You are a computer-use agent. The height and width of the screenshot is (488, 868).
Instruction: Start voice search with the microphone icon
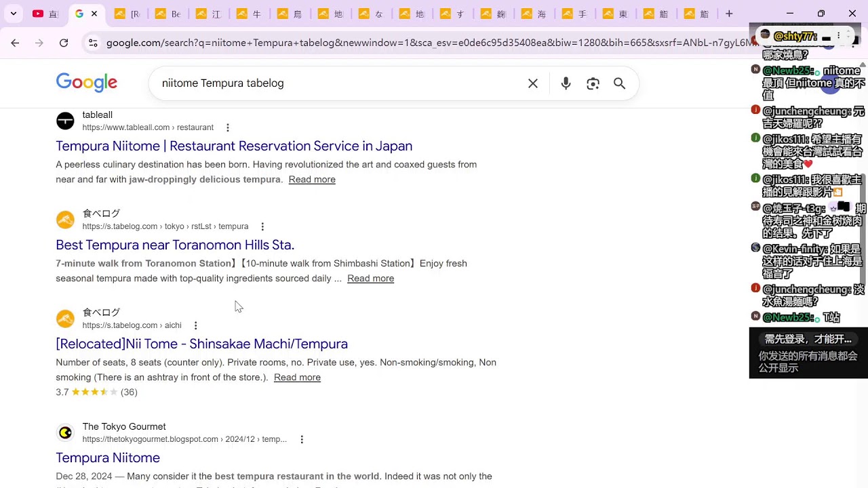coord(566,83)
